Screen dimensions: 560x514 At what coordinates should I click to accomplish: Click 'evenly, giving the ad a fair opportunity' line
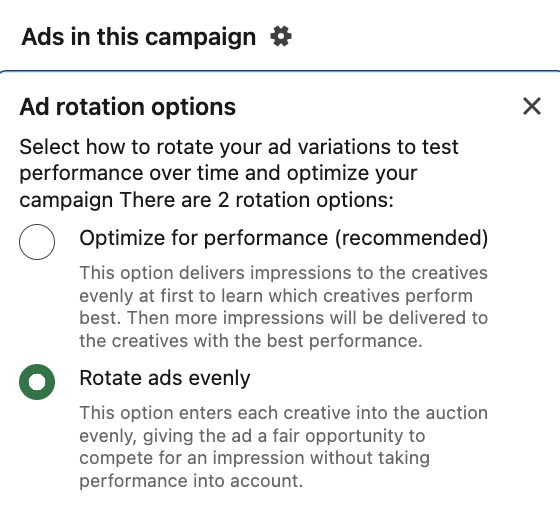[252, 436]
